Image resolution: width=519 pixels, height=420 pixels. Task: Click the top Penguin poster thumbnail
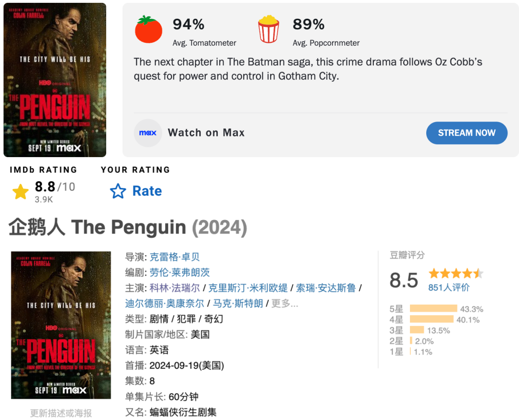tap(55, 80)
